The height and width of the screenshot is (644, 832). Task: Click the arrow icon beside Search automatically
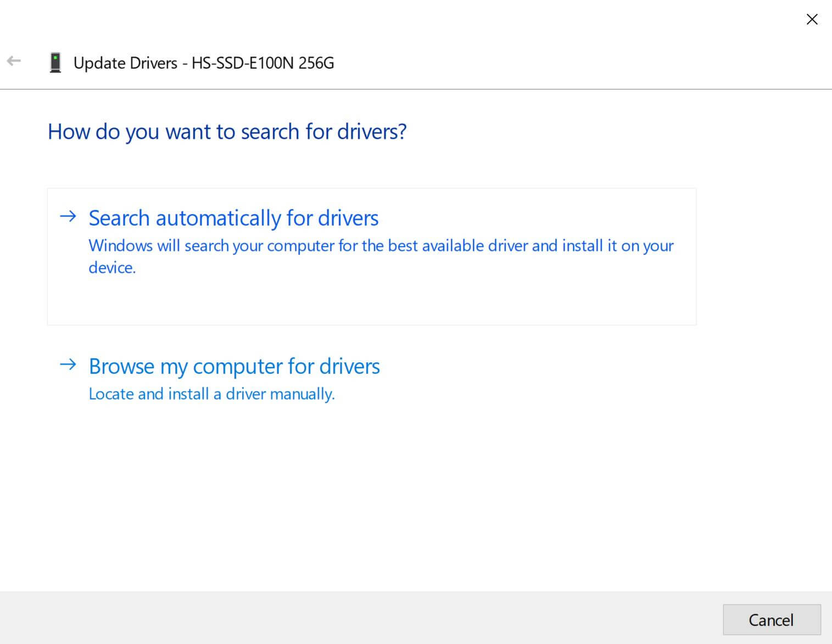point(68,217)
